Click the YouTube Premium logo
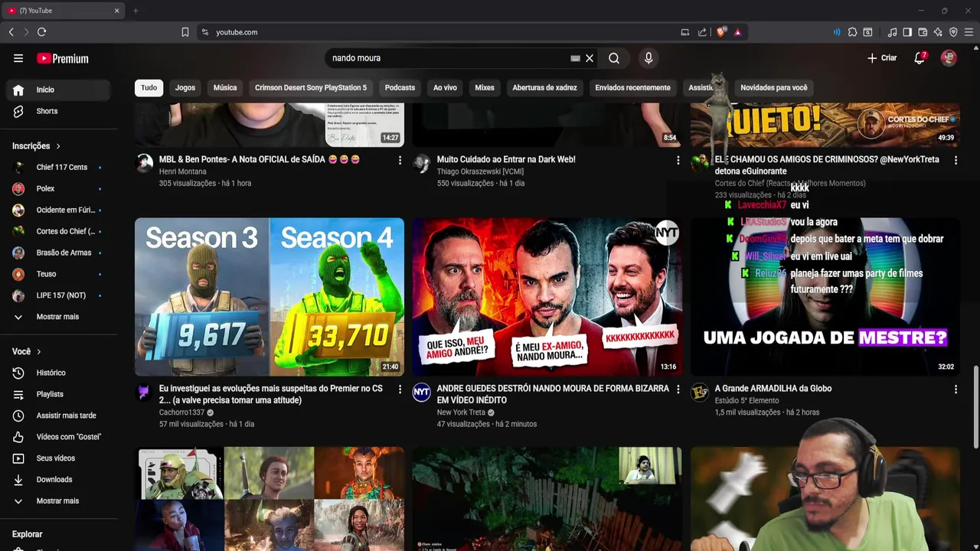The width and height of the screenshot is (980, 551). coord(63,58)
